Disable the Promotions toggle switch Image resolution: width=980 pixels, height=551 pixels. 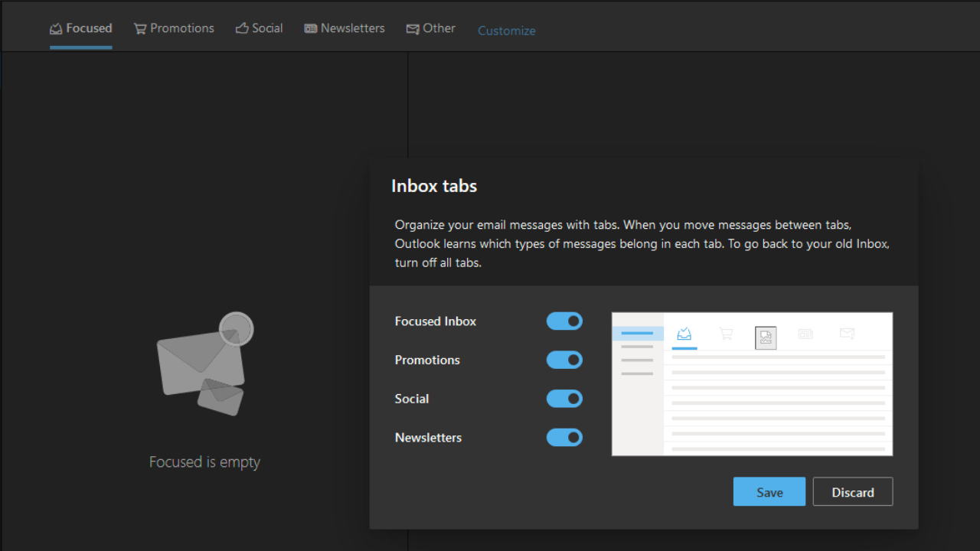click(564, 360)
